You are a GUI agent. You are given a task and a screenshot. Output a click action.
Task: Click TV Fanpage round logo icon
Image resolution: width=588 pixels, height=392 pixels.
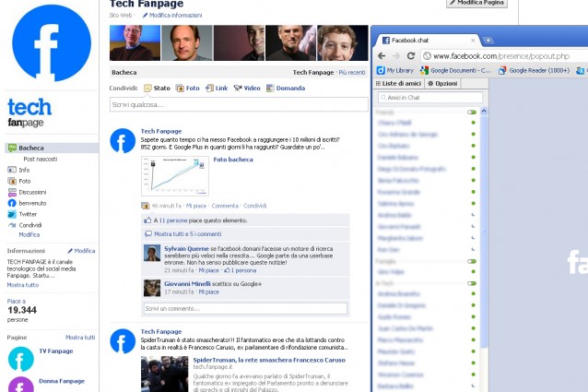tap(21, 359)
